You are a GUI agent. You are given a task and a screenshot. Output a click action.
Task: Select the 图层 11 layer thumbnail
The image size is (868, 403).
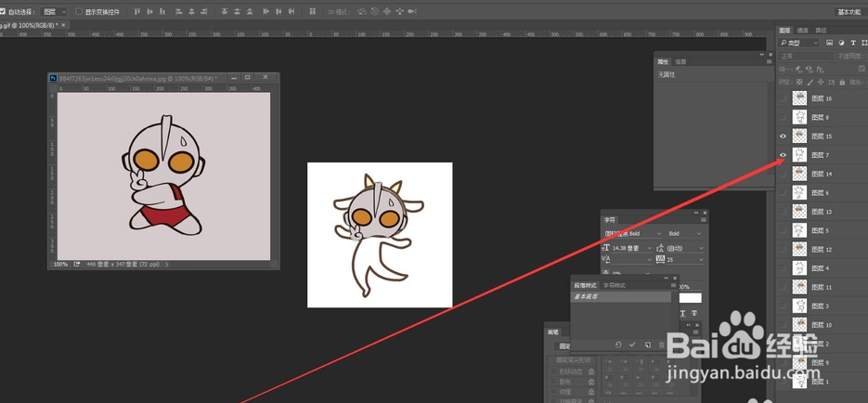[799, 287]
